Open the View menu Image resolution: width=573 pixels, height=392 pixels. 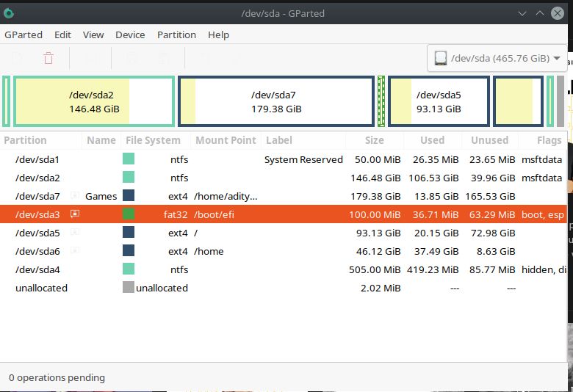[93, 35]
